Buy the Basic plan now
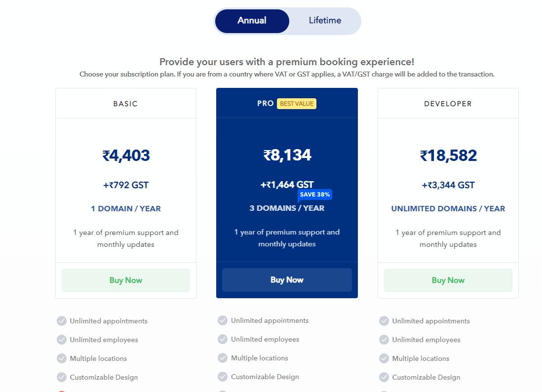The height and width of the screenshot is (392, 542). 126,280
